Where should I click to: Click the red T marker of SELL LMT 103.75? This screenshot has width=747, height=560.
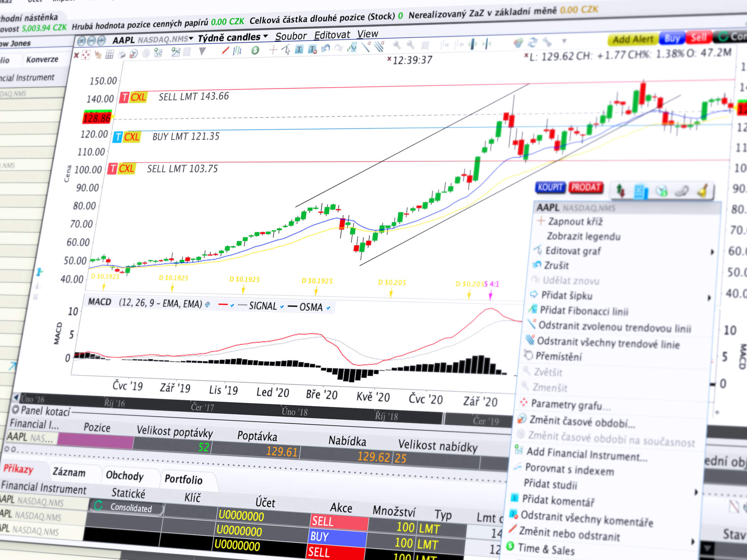(112, 169)
